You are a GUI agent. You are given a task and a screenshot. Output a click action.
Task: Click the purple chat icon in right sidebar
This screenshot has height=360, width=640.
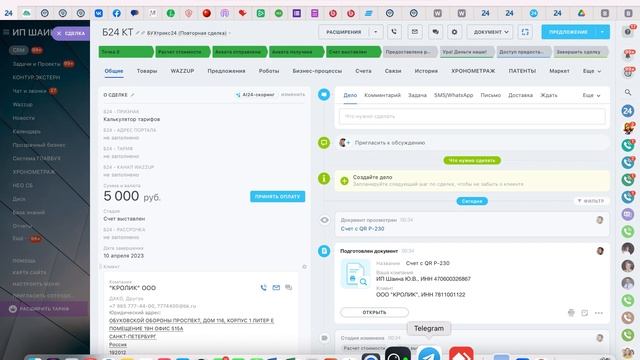tap(628, 214)
